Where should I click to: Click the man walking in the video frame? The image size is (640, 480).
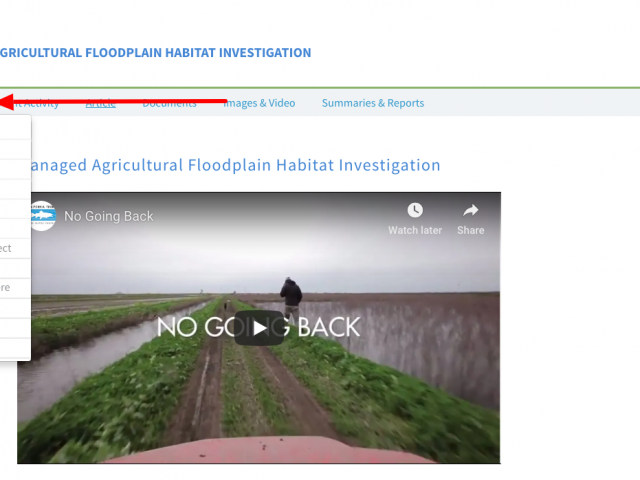[x=291, y=298]
